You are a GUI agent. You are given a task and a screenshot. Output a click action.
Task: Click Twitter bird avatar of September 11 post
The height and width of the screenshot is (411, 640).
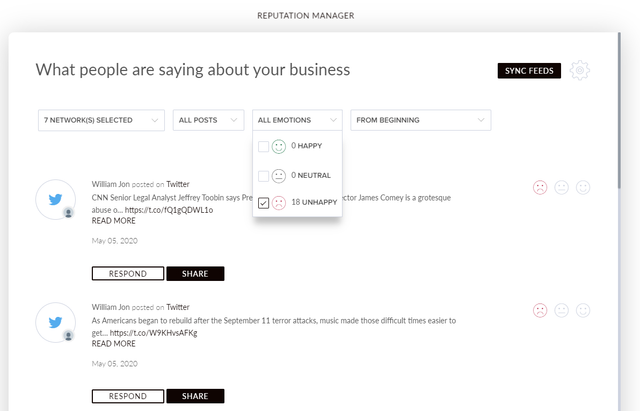(x=56, y=322)
